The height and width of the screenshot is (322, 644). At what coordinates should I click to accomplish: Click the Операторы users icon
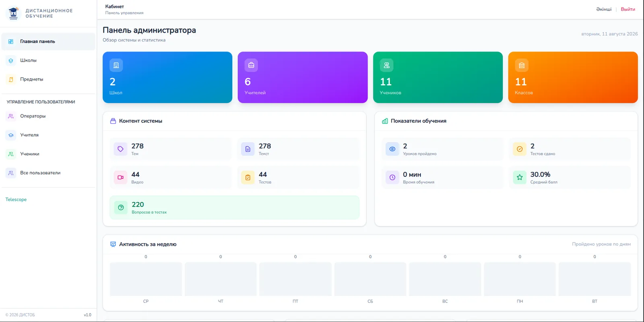point(11,116)
